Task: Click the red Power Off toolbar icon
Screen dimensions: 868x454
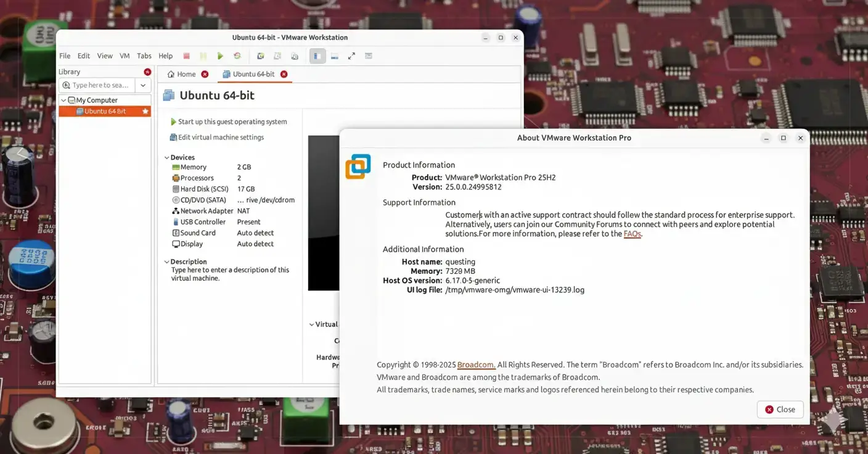Action: point(186,56)
